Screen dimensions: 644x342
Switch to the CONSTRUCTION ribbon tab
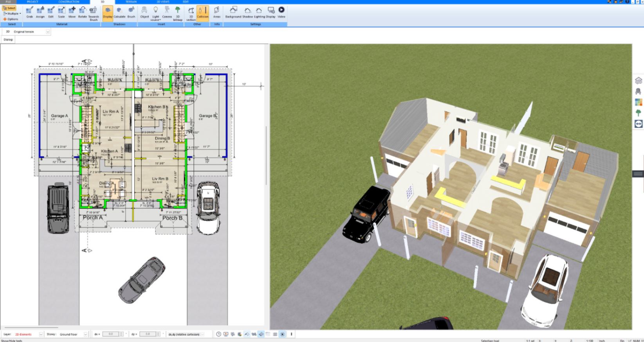pyautogui.click(x=69, y=2)
